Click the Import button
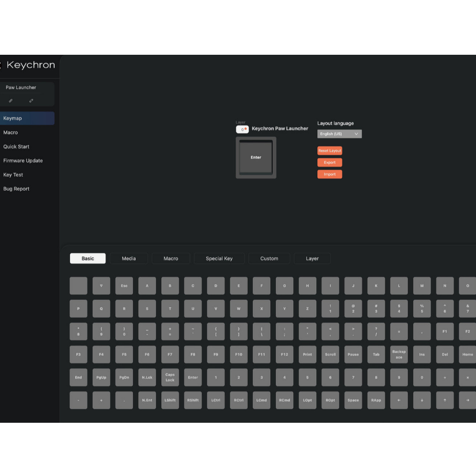The width and height of the screenshot is (476, 476). pos(330,174)
